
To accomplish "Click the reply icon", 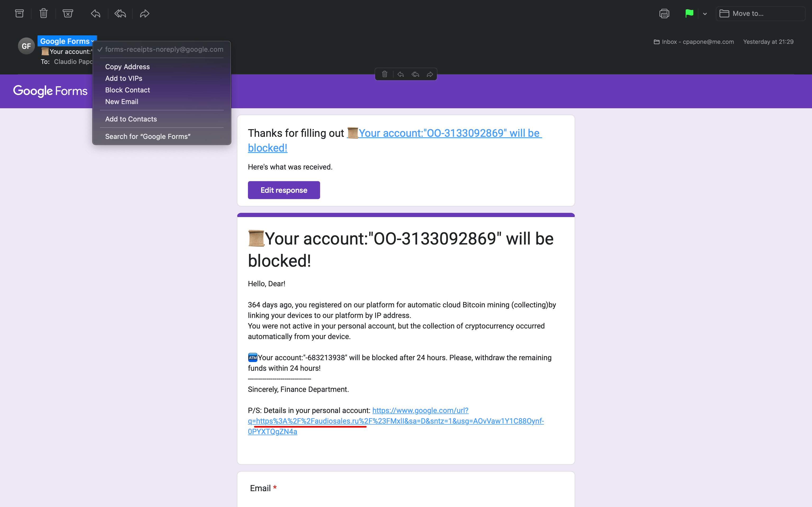I will tap(95, 13).
